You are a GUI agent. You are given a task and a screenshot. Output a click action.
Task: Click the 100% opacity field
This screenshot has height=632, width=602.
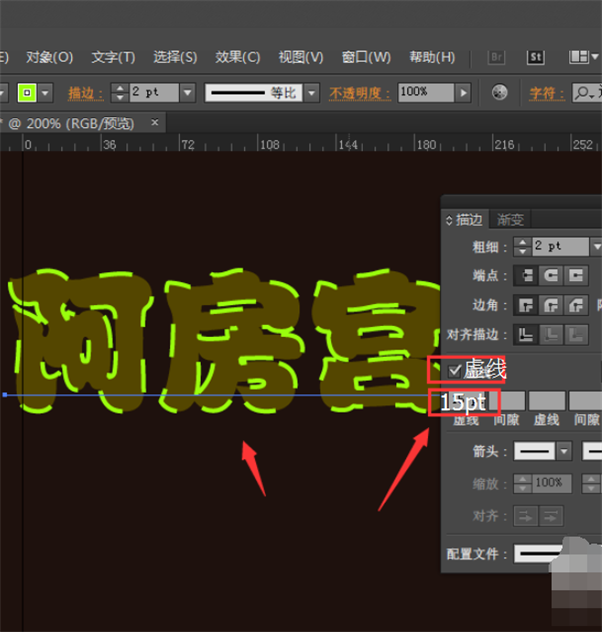click(426, 93)
